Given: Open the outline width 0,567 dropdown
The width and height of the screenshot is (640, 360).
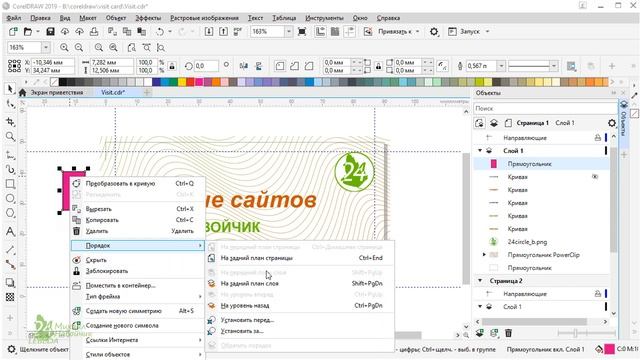Looking at the screenshot, I should pos(501,66).
